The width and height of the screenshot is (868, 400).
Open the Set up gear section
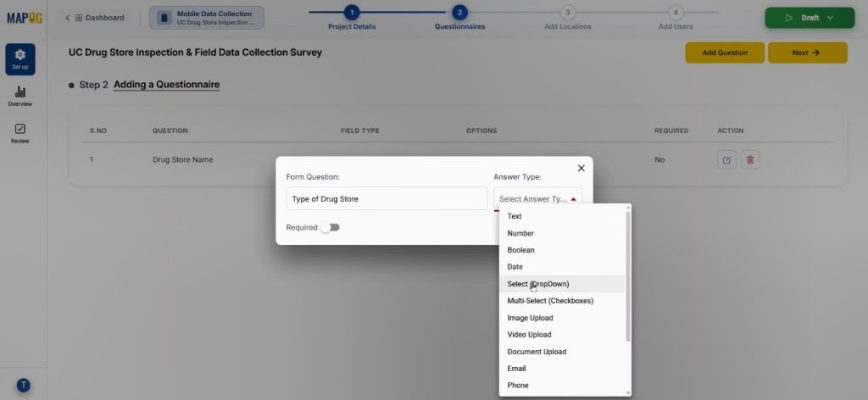[x=20, y=59]
